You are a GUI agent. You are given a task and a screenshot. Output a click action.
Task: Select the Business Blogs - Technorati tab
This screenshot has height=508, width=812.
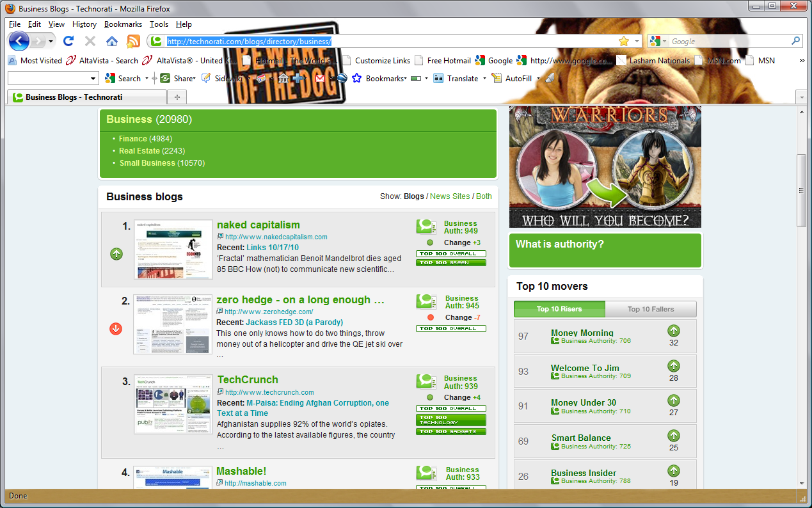point(87,97)
